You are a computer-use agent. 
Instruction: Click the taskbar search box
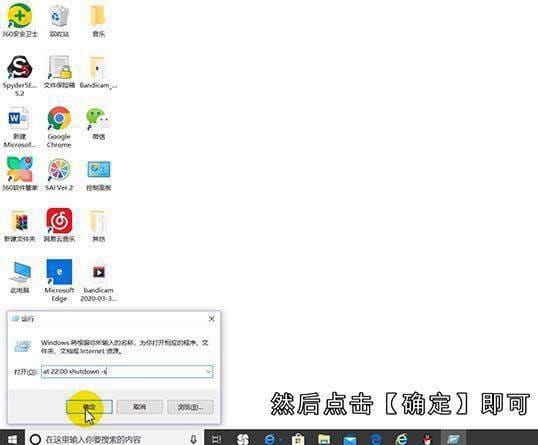pos(115,439)
